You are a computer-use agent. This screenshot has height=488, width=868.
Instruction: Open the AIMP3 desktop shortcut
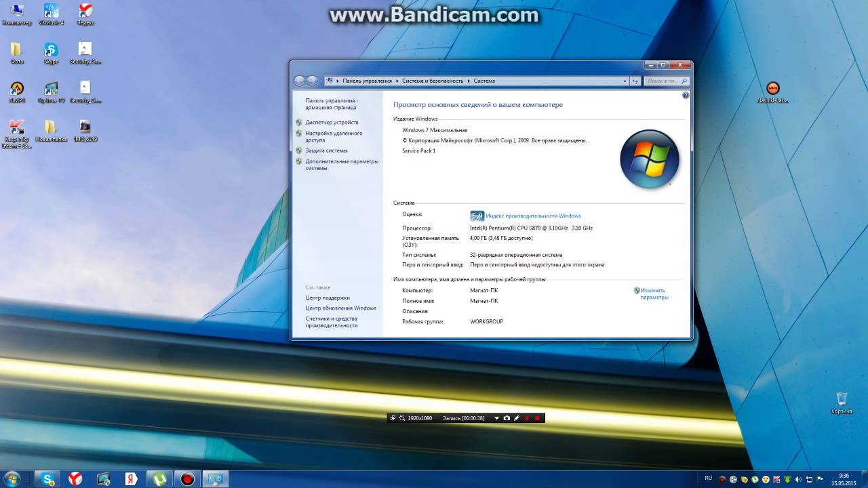(17, 92)
